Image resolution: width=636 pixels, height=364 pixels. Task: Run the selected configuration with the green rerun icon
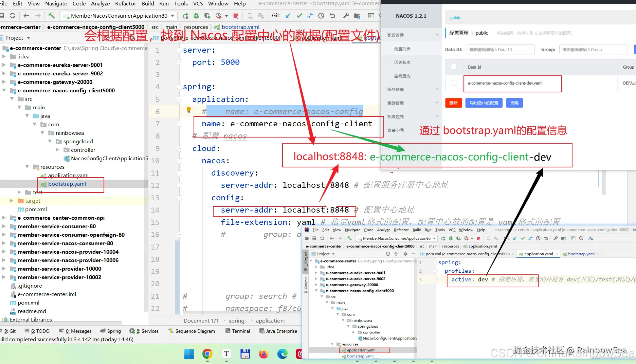point(185,16)
